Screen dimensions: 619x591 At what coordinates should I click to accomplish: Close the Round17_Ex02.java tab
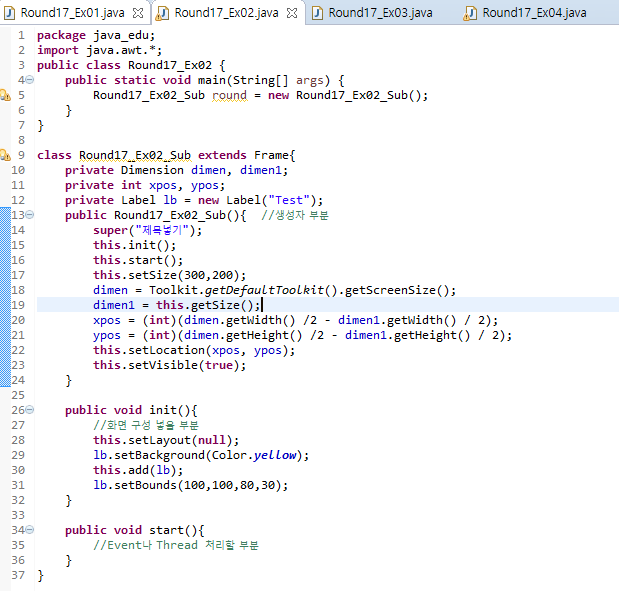(292, 13)
